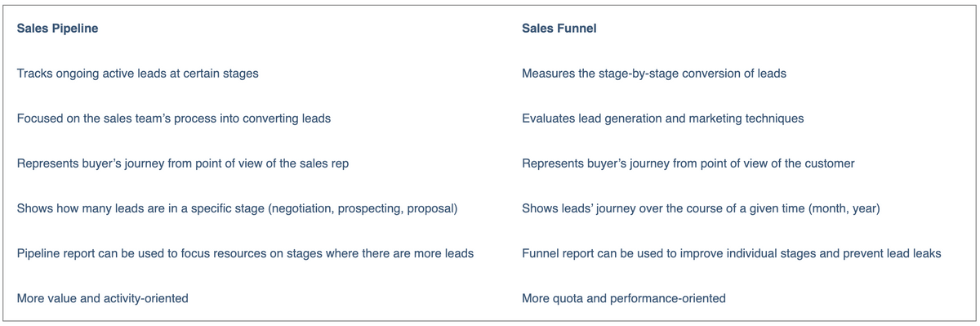This screenshot has height=326, width=980.
Task: Click the phrase 'prevent lead leaks'
Action: click(891, 253)
